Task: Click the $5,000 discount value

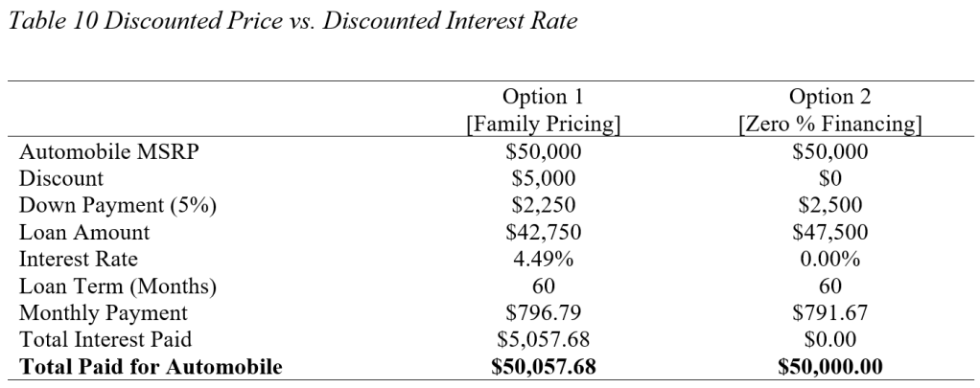Action: pyautogui.click(x=544, y=177)
